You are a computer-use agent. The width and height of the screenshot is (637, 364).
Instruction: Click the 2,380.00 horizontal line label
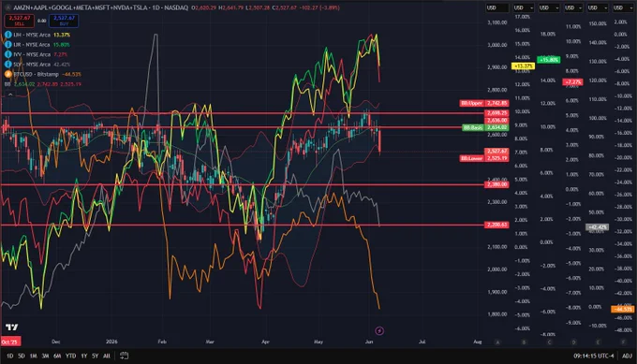496,184
